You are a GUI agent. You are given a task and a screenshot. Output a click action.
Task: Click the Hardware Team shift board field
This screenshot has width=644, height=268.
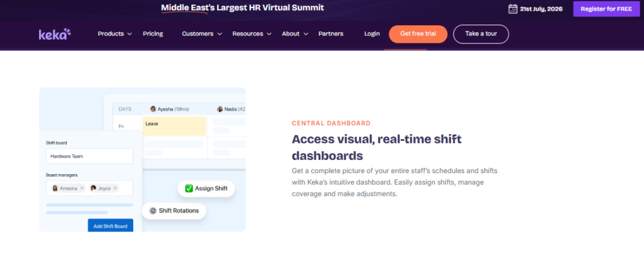click(89, 156)
